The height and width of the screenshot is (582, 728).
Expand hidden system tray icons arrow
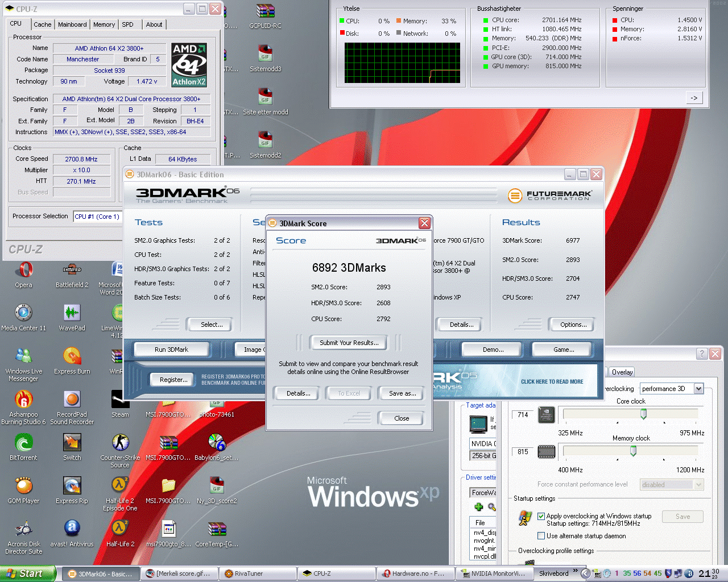[x=585, y=573]
